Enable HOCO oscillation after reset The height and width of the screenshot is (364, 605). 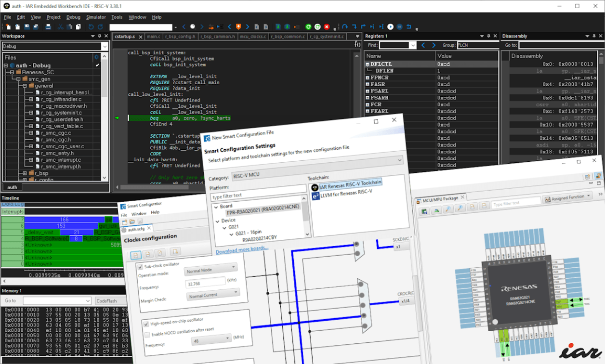(x=147, y=334)
